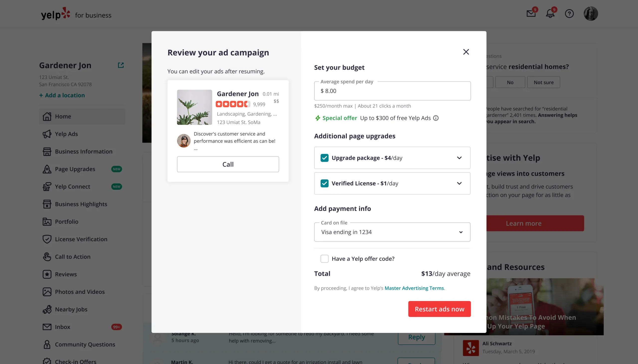
Task: Click the Yelp Ads megaphone icon
Action: (x=47, y=134)
